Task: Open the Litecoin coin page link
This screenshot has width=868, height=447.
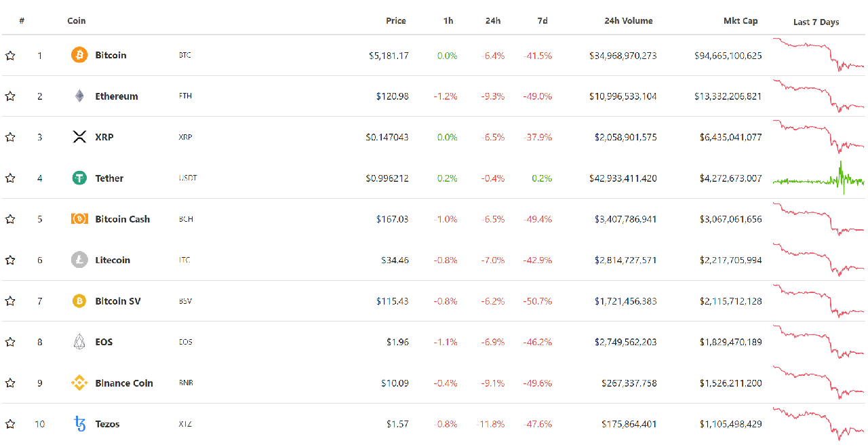Action: pos(113,260)
